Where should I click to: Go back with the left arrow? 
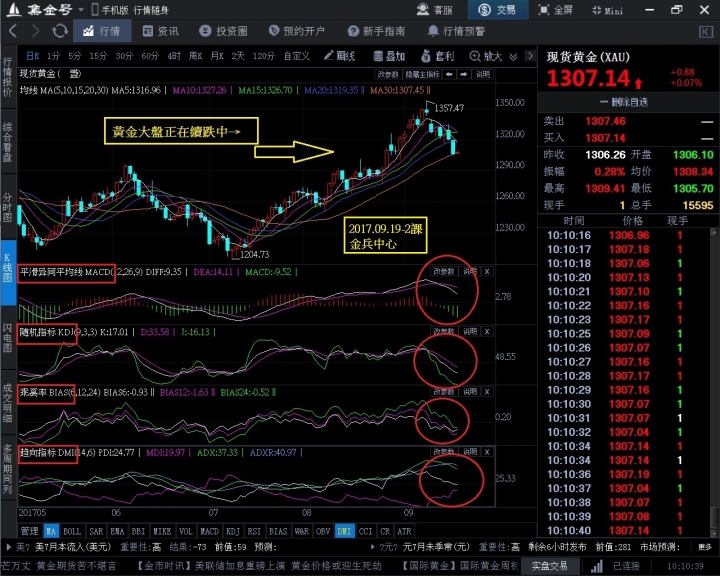12,31
